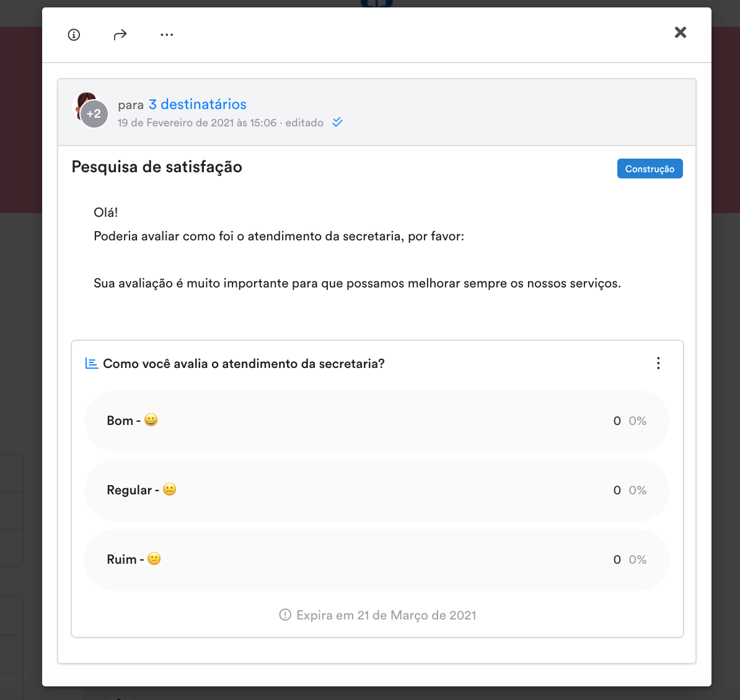Click the frowning emoji next to Ruim
Screen dimensions: 740x700
154,559
